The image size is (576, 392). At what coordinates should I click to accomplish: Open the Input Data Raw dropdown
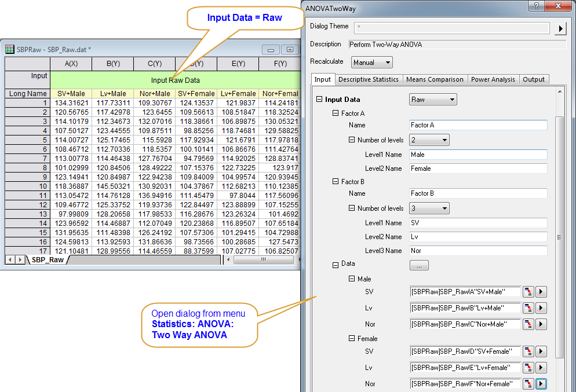coord(433,100)
